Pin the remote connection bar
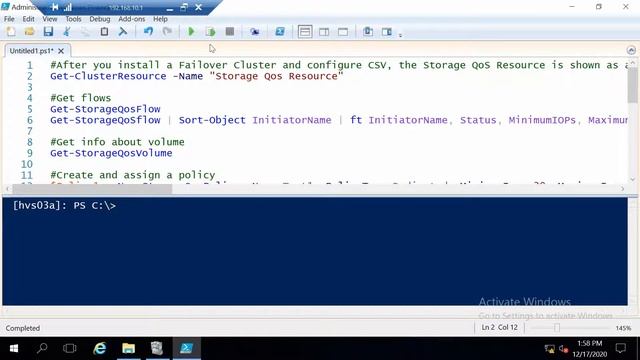The height and width of the screenshot is (360, 640). point(54,7)
